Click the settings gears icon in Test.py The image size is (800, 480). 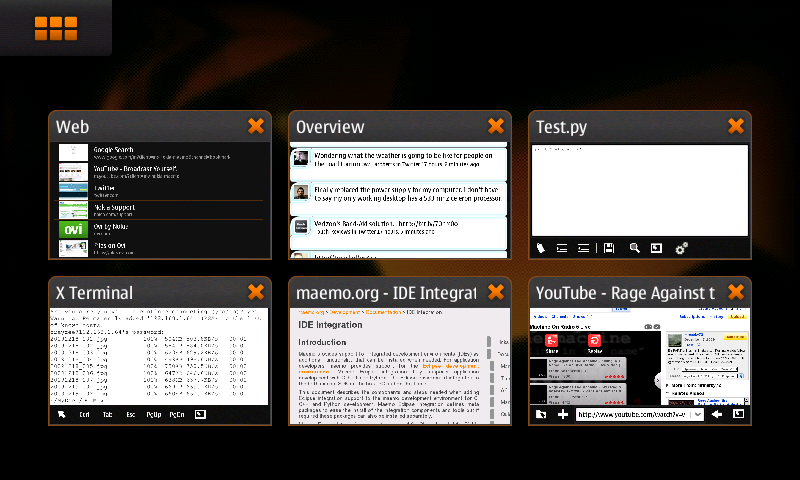click(x=682, y=248)
